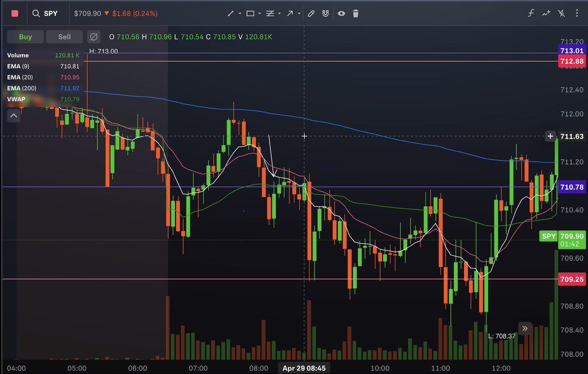Click the slashed circle icon beside Sell

pyautogui.click(x=94, y=37)
